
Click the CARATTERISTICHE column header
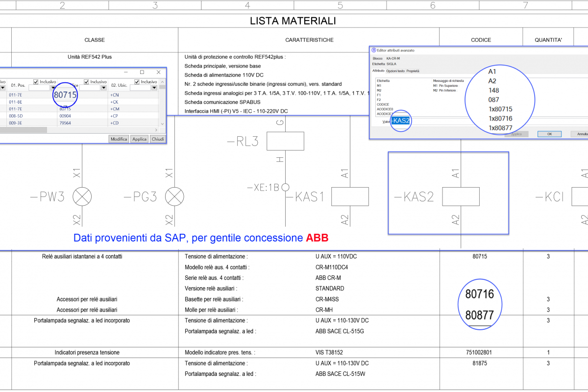pyautogui.click(x=310, y=40)
